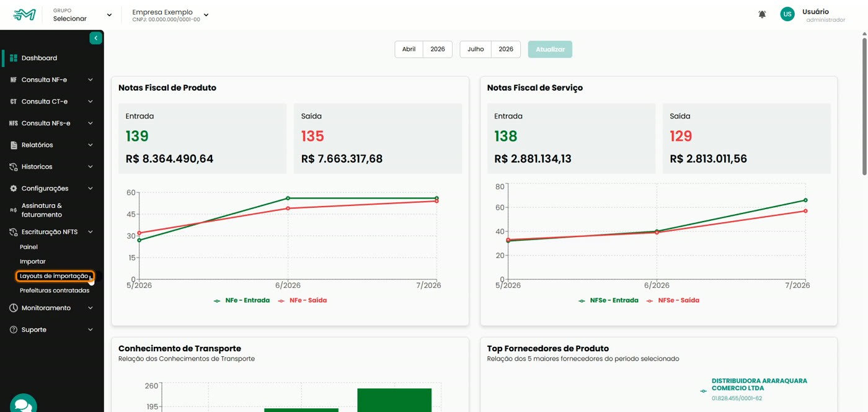Open the chat support bubble

coord(23,404)
